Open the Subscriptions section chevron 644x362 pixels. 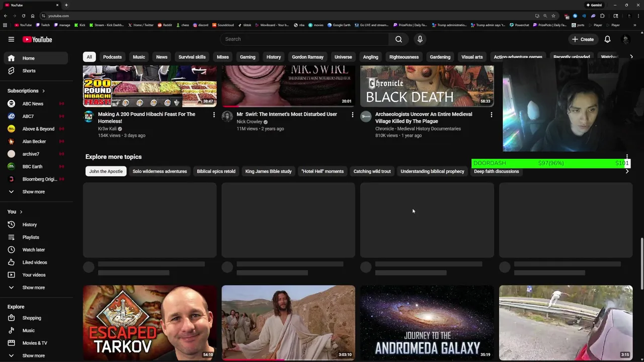click(43, 91)
